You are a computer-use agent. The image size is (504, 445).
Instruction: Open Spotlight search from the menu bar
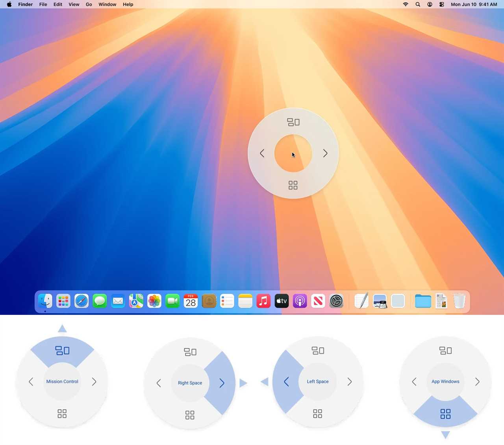tap(418, 4)
